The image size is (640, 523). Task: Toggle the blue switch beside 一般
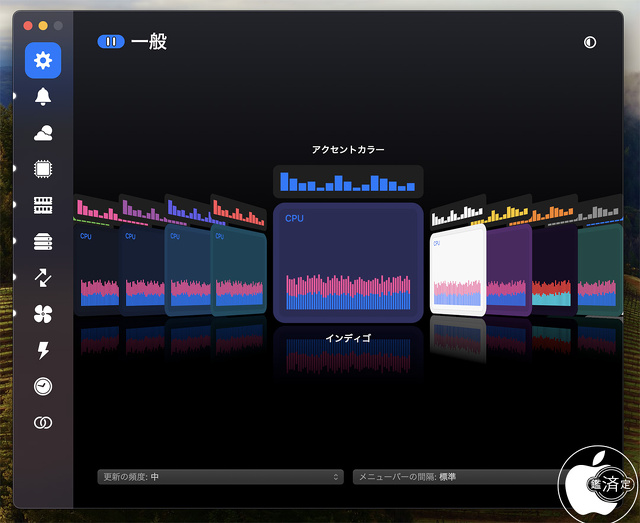[111, 42]
